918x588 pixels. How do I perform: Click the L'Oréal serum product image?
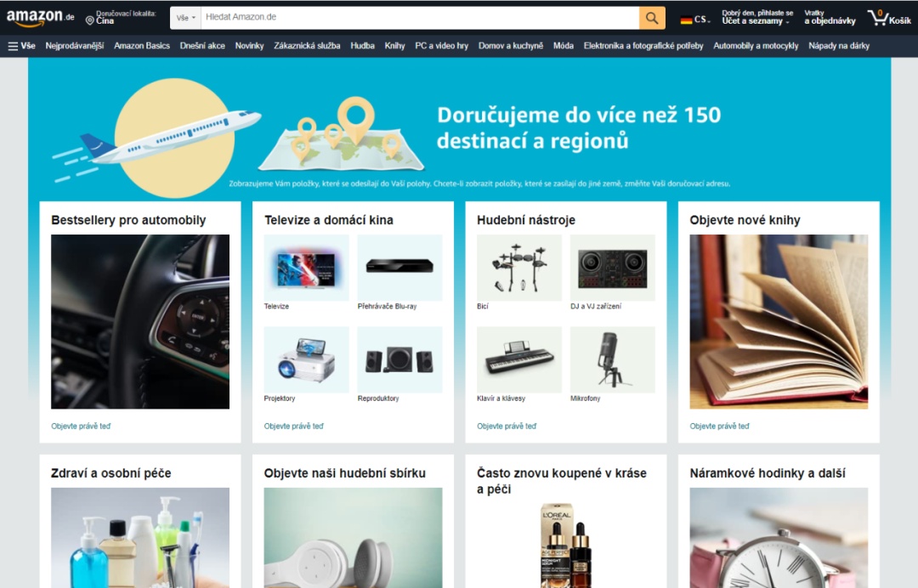point(565,546)
